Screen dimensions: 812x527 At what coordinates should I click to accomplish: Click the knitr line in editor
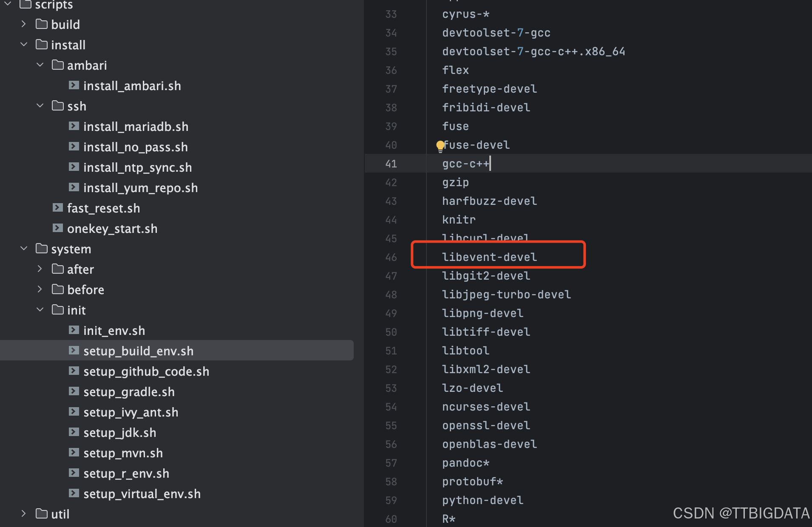tap(459, 220)
